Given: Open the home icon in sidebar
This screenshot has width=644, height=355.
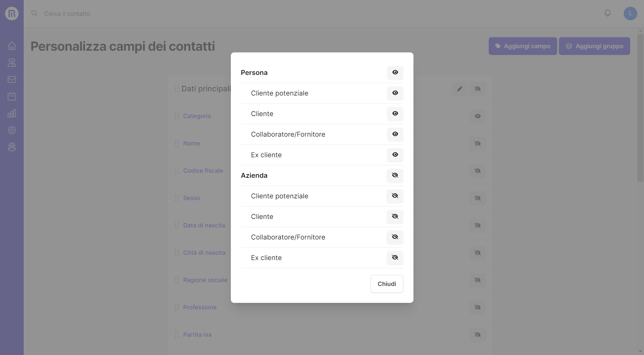Looking at the screenshot, I should pyautogui.click(x=12, y=46).
